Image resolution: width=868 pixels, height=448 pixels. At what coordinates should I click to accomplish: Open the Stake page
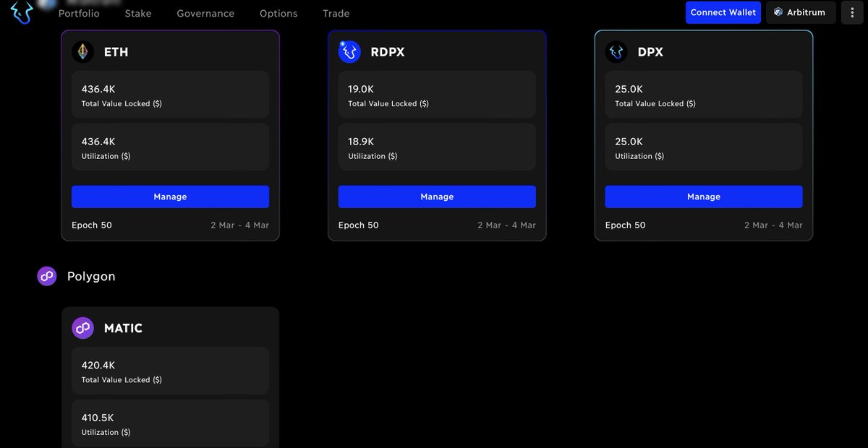tap(138, 13)
